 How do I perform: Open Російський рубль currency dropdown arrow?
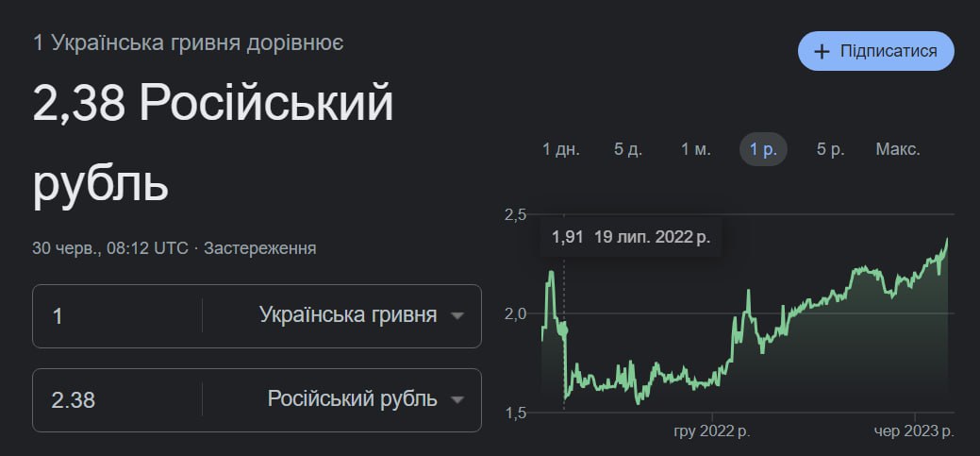[457, 399]
